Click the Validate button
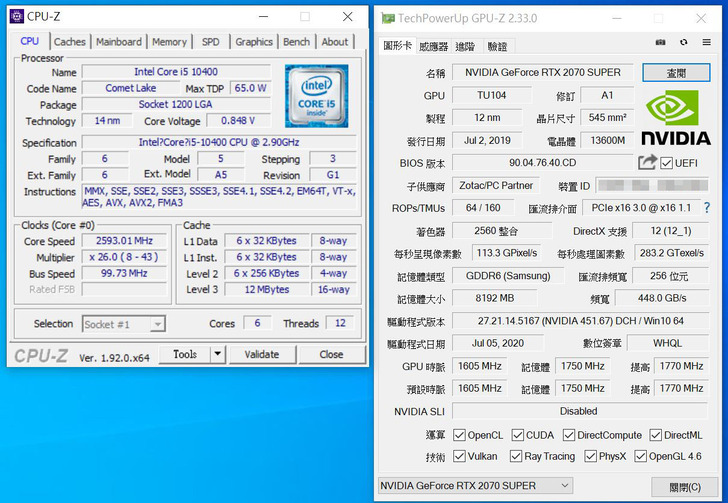This screenshot has width=728, height=503. (x=261, y=354)
